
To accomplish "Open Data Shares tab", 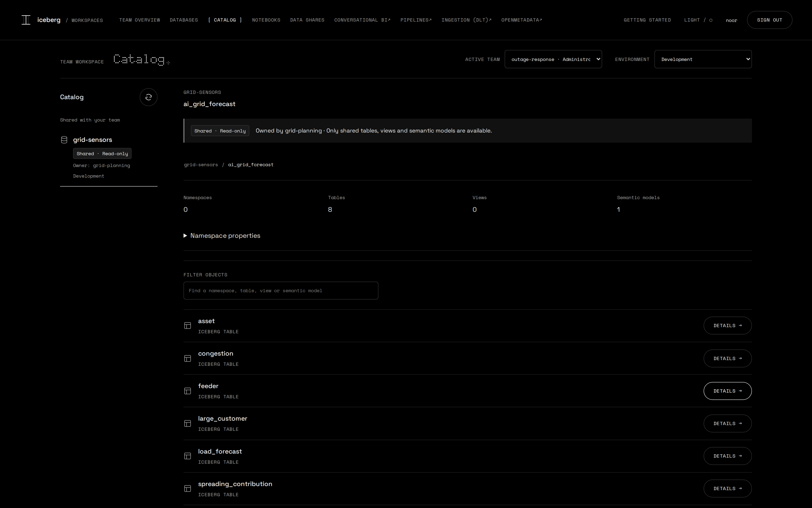I will point(307,20).
